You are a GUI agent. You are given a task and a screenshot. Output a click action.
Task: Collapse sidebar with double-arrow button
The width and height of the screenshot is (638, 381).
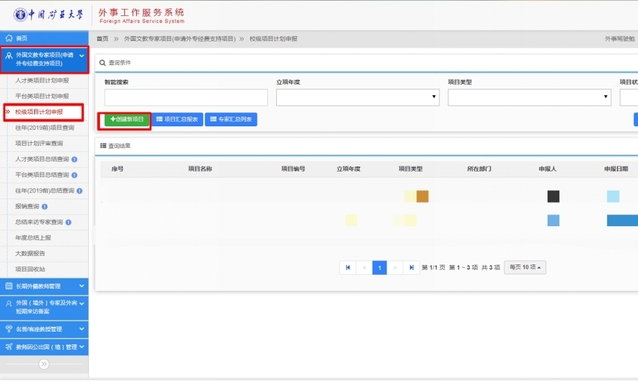44,364
